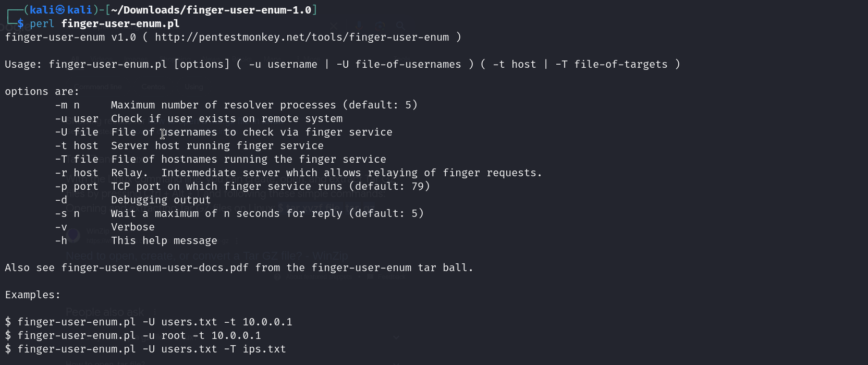Click the Feedback flag icon
This screenshot has height=365, width=868.
(371, 277)
